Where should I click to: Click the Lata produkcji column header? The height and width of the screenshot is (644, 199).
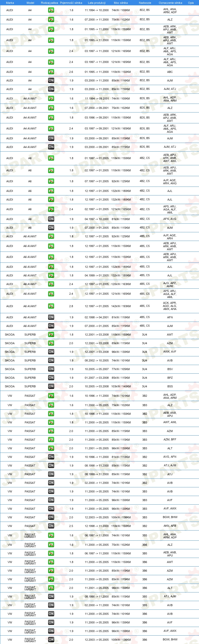pos(97,3)
